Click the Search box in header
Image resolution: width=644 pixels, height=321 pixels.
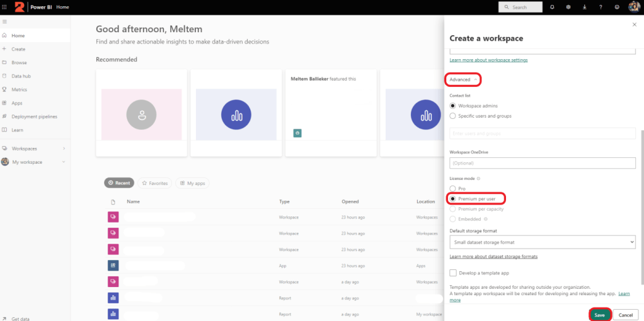[520, 7]
